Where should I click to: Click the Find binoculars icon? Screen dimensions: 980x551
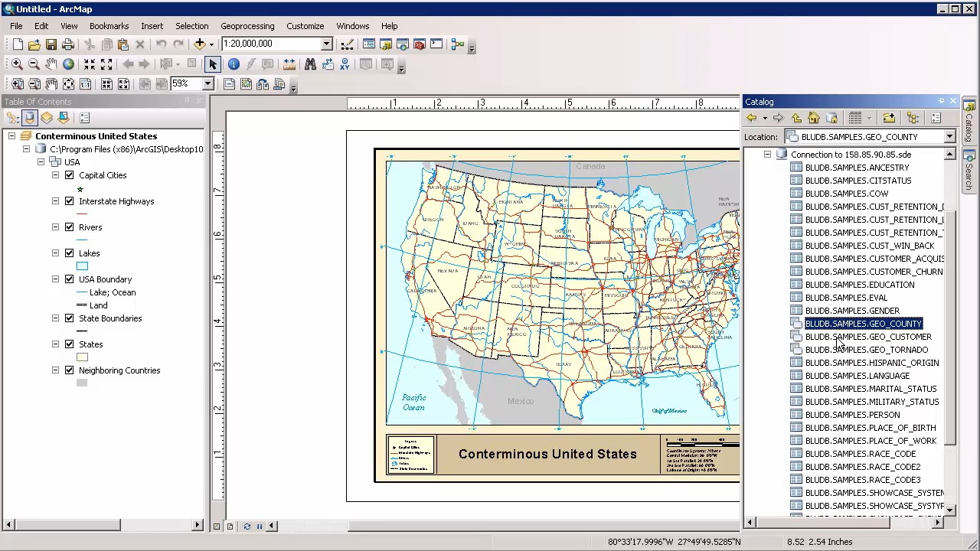click(x=310, y=64)
